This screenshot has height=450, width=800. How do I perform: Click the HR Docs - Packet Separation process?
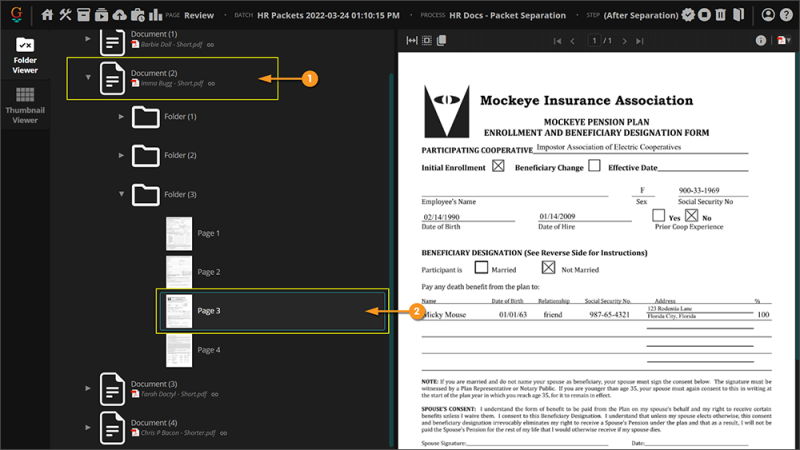tap(508, 15)
